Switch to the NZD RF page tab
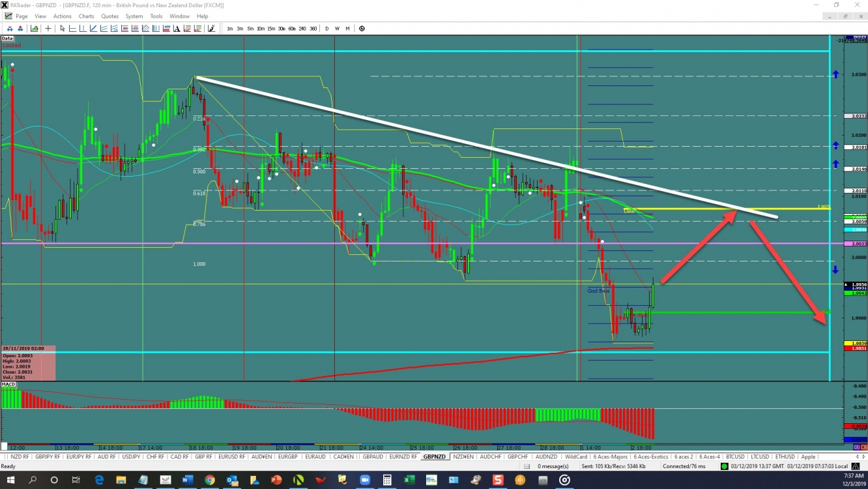The height and width of the screenshot is (489, 868). click(20, 456)
